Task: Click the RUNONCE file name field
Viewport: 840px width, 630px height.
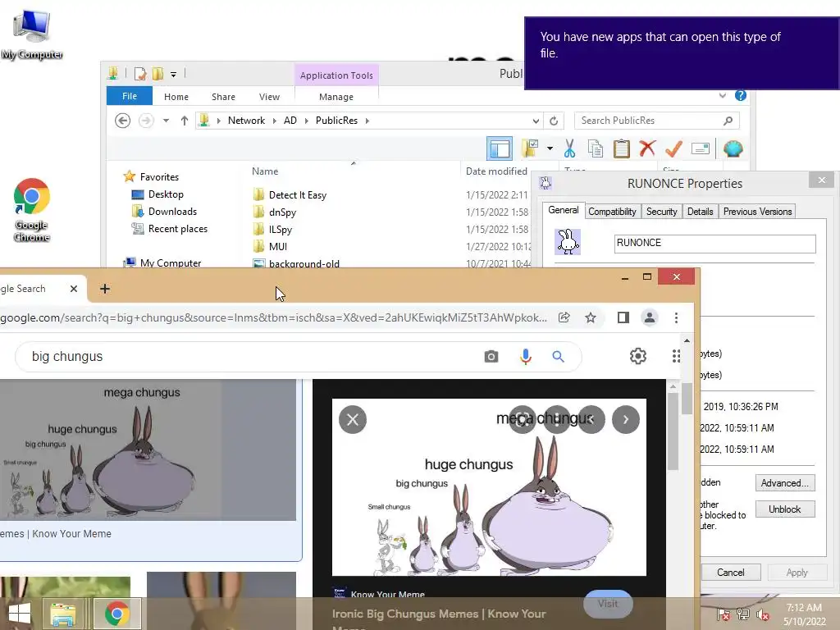Action: [x=715, y=243]
